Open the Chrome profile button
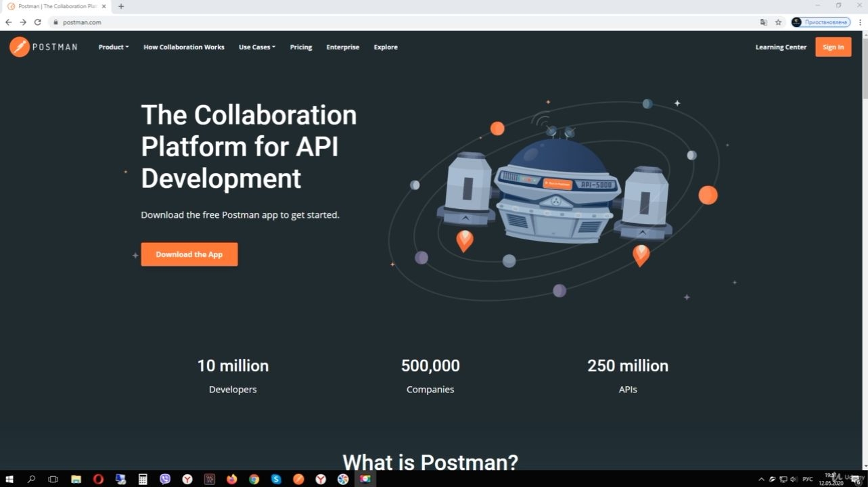 click(821, 22)
